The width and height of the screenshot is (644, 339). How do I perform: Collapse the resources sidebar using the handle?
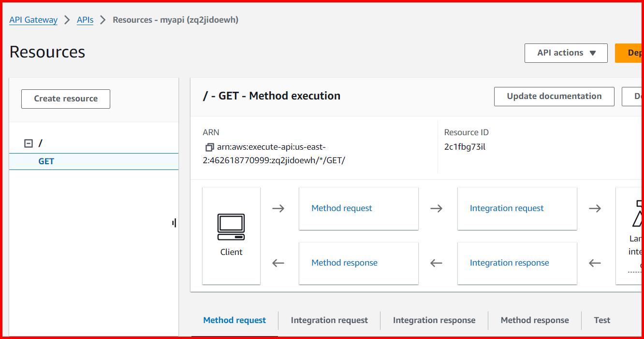(x=174, y=223)
